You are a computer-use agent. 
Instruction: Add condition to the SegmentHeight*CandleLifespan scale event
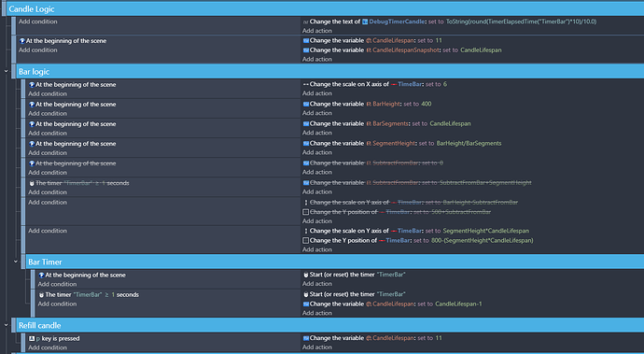point(48,231)
